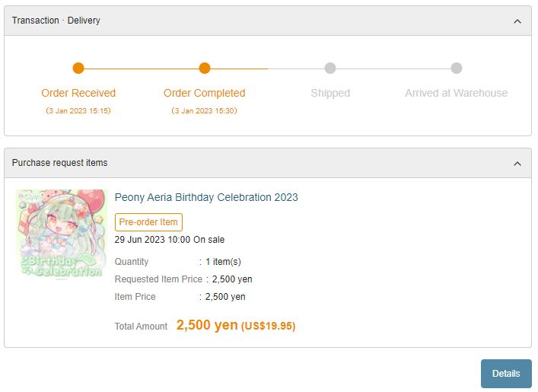Collapse the Purchase request items chevron
This screenshot has width=538, height=392.
pos(517,164)
